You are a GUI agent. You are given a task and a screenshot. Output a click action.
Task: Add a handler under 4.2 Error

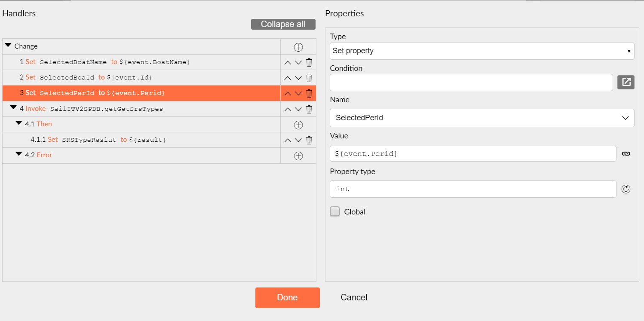[298, 156]
